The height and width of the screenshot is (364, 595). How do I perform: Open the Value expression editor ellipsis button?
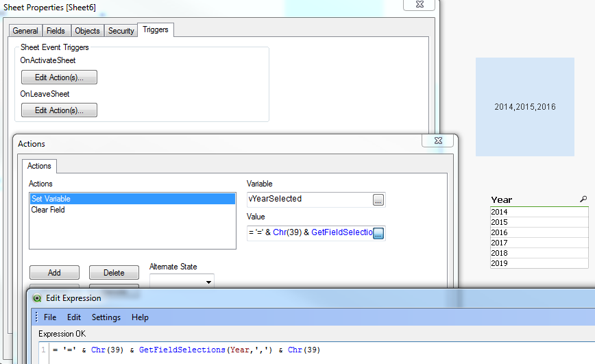point(378,233)
